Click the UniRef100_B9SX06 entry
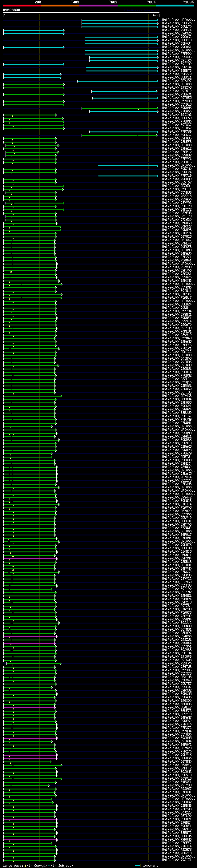This screenshot has width=197, height=868. pos(177,57)
